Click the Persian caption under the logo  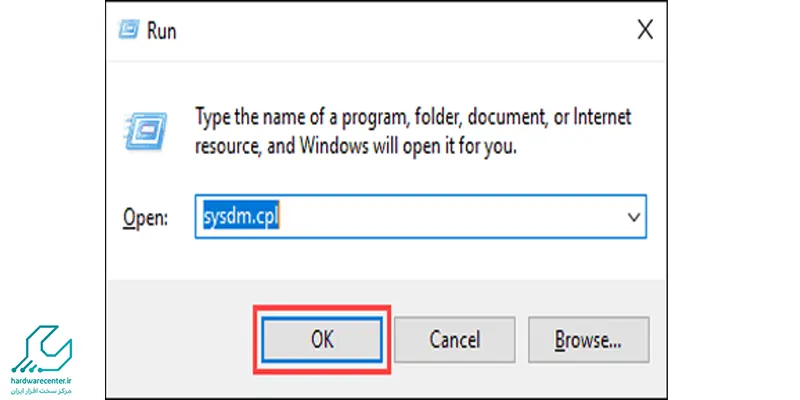pyautogui.click(x=42, y=391)
